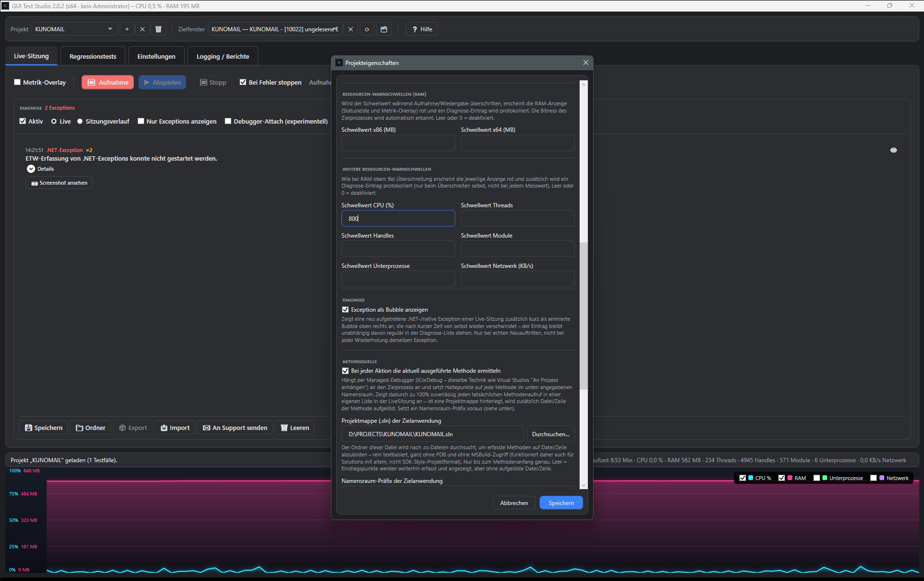Click the eye icon in diagnose panel
The image size is (924, 581).
tap(894, 150)
